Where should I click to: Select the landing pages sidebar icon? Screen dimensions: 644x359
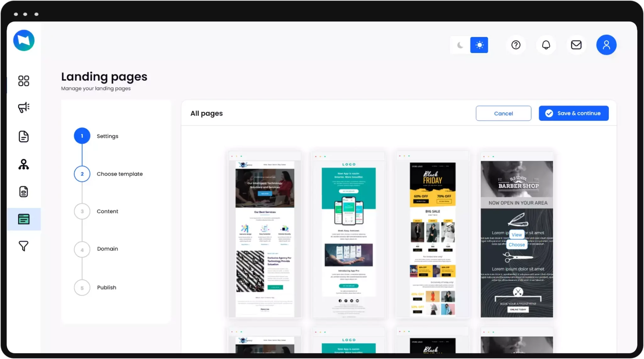coord(24,219)
